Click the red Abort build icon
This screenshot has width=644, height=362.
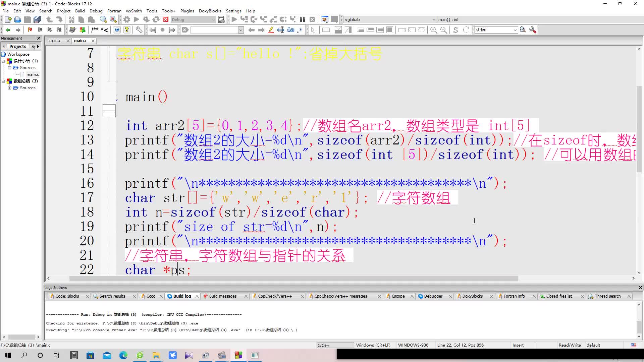(x=166, y=19)
